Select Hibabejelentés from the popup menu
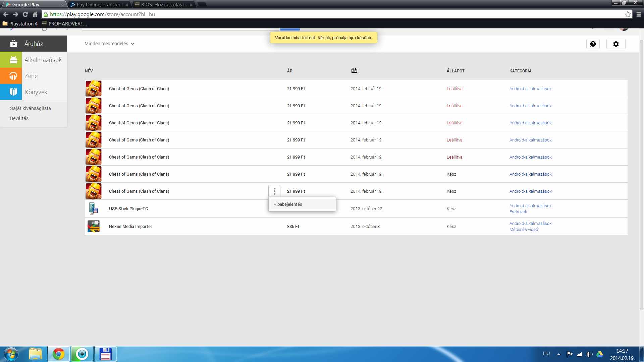This screenshot has width=644, height=362. (288, 204)
